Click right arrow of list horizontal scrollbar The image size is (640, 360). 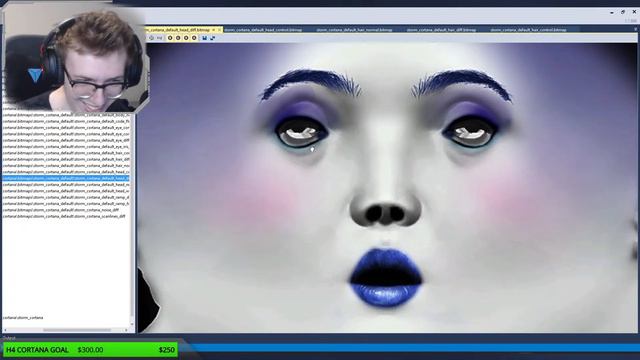pyautogui.click(x=126, y=330)
